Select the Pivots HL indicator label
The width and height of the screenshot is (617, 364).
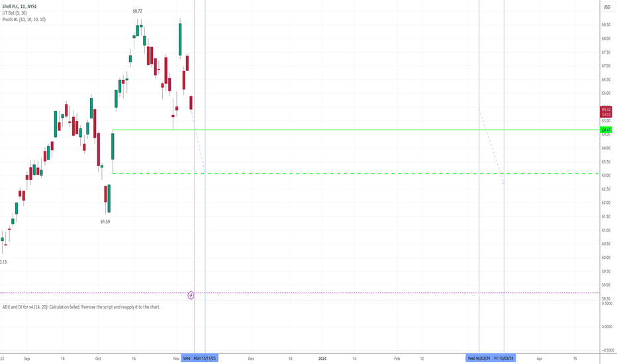(24, 19)
